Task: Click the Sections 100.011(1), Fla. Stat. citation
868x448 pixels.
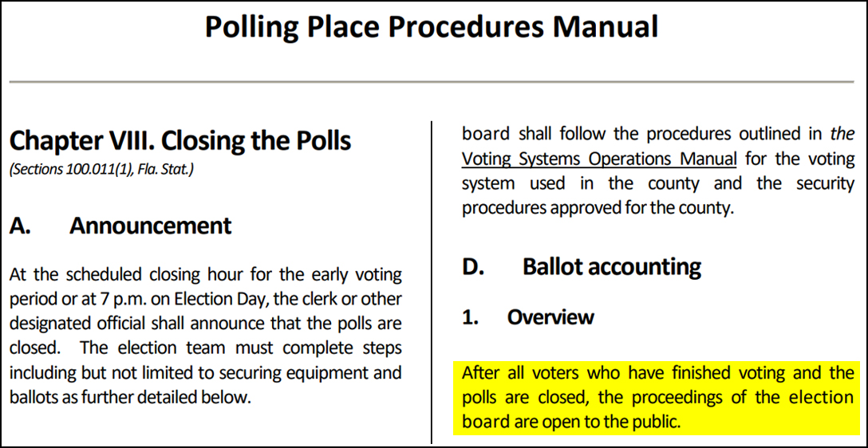Action: coord(101,170)
